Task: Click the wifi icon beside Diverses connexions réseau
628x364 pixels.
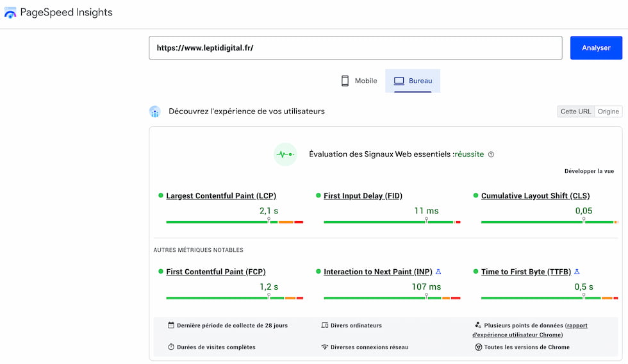Action: (x=325, y=347)
